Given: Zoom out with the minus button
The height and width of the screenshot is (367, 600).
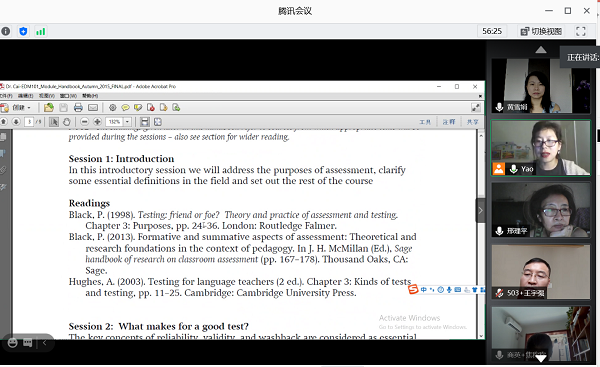Looking at the screenshot, I should pos(85,122).
